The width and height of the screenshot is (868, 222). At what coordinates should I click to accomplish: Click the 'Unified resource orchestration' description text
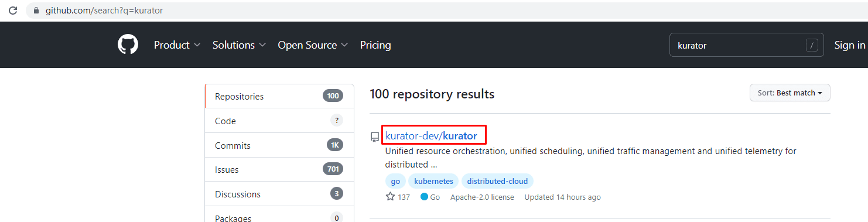pyautogui.click(x=590, y=158)
